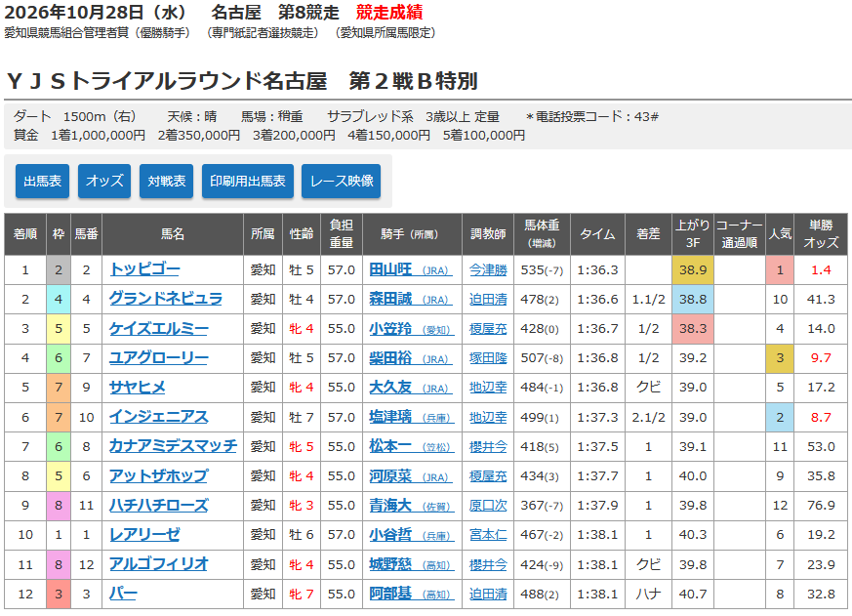Open horse link カナアミデスマッチ
This screenshot has height=616, width=852.
pyautogui.click(x=173, y=446)
